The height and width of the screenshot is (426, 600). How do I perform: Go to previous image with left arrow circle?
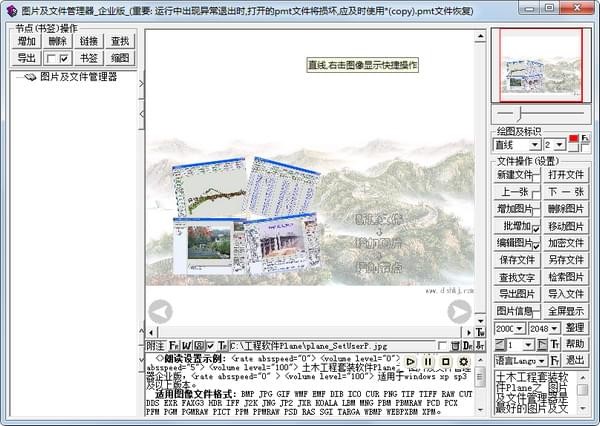[160, 312]
